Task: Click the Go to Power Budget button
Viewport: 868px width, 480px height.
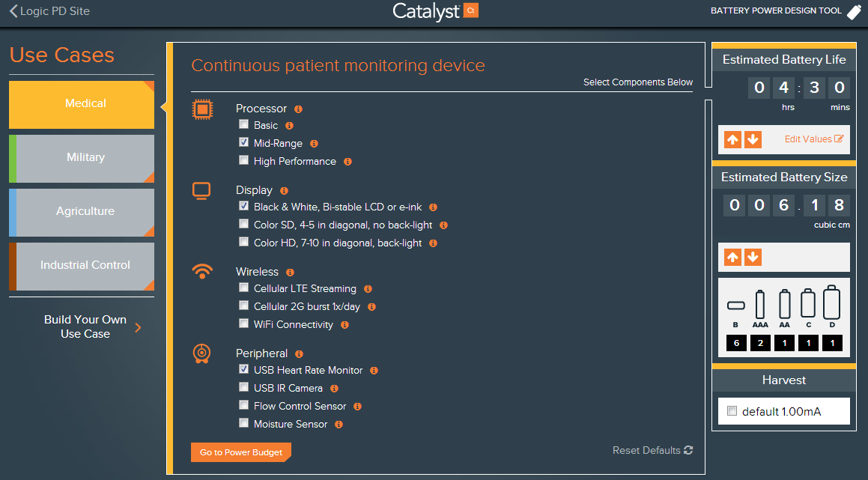Action: pos(240,452)
